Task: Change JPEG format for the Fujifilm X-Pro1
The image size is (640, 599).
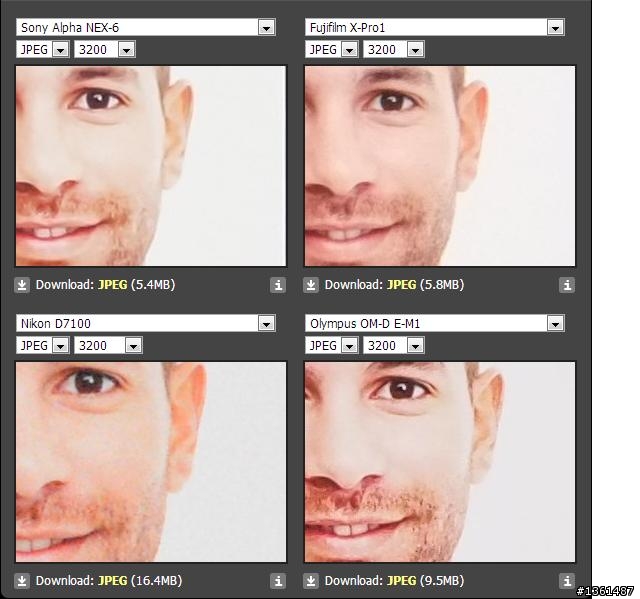Action: [x=331, y=50]
